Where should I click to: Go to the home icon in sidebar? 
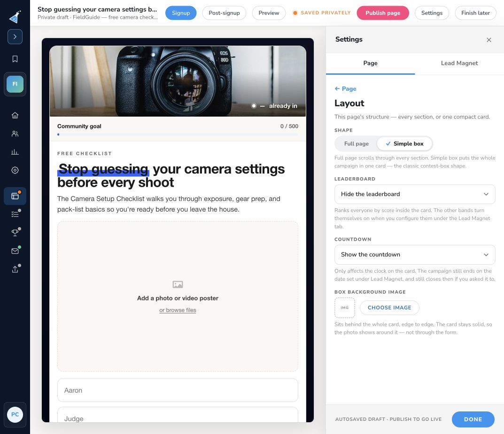tap(15, 115)
